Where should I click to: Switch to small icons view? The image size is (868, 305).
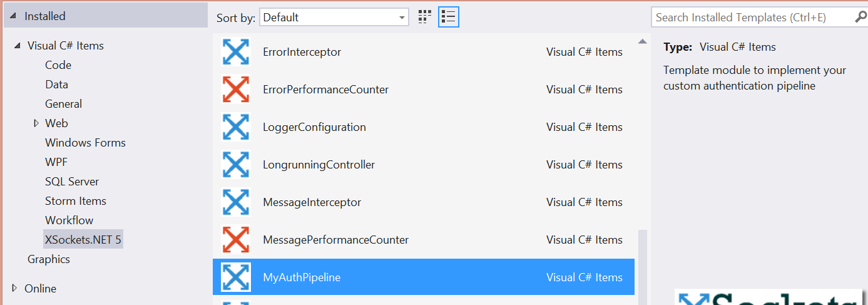pyautogui.click(x=425, y=17)
